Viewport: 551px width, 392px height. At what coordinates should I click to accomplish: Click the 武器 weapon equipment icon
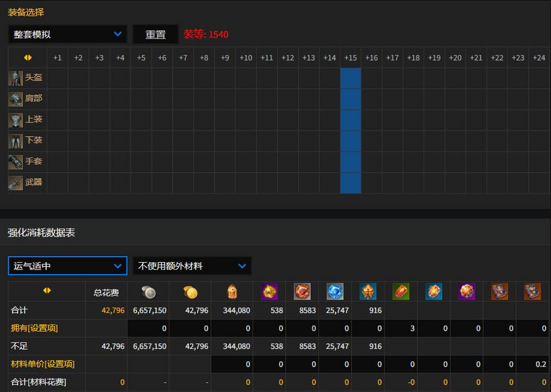click(15, 182)
